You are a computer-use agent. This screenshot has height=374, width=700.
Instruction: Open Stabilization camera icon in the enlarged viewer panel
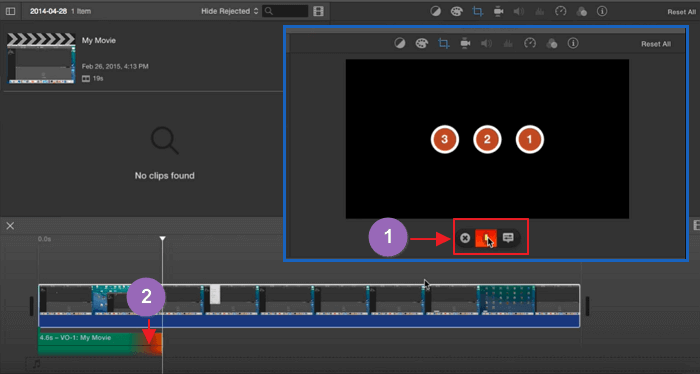pyautogui.click(x=465, y=43)
